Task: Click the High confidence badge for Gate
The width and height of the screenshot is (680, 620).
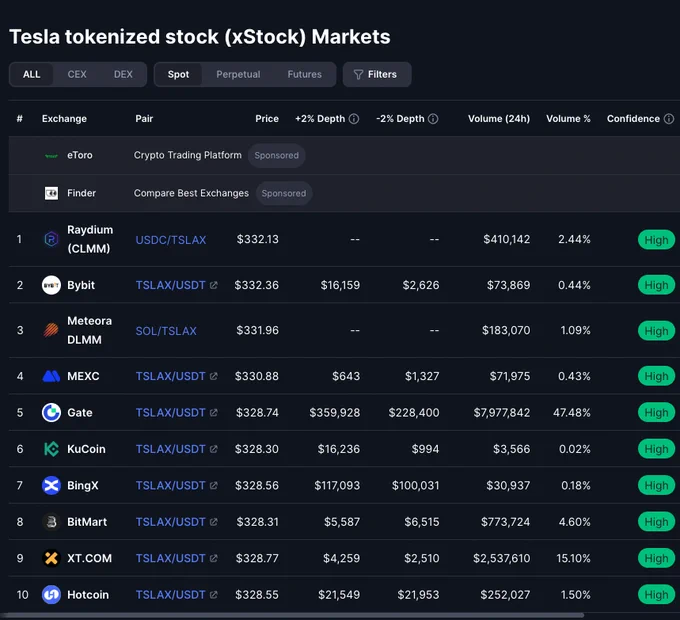Action: [656, 413]
